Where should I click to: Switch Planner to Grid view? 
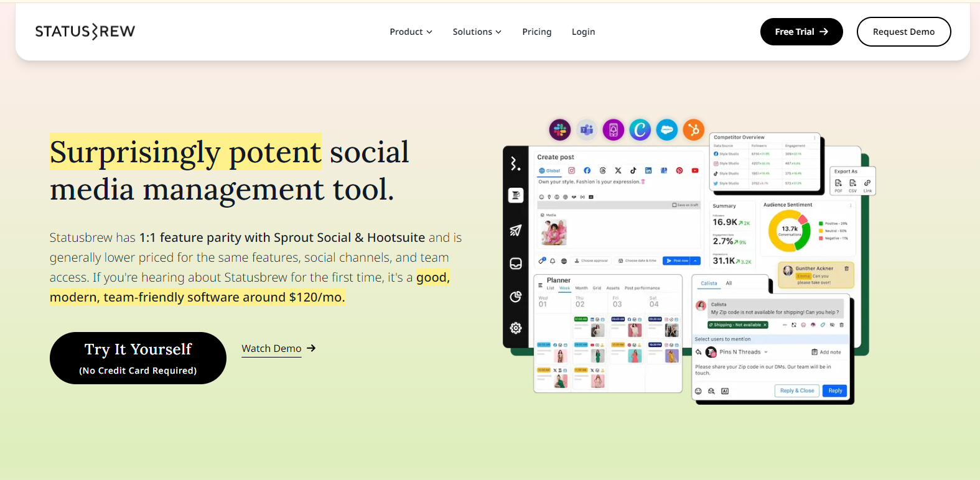(597, 288)
